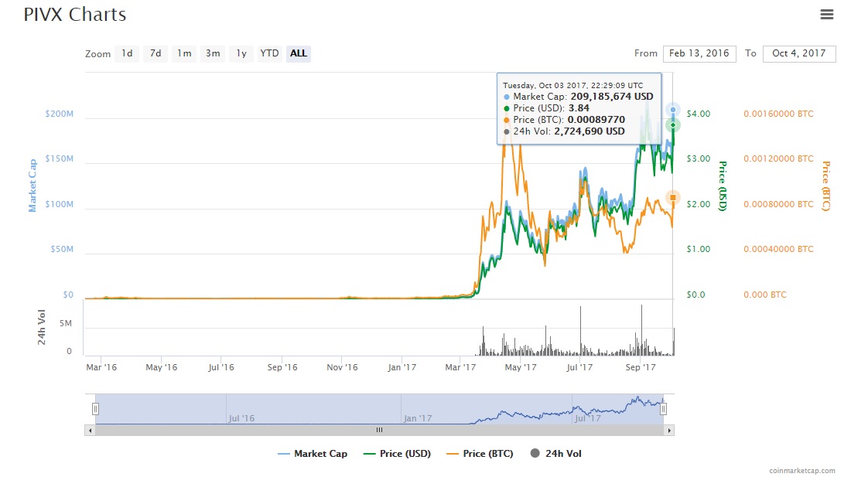
Task: Toggle 24h Vol series in legend
Action: pos(555,454)
